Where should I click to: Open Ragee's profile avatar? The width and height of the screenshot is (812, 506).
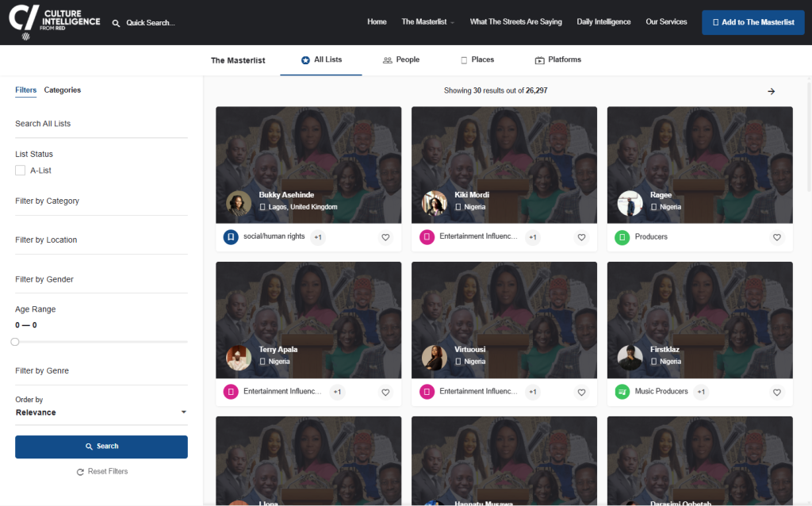click(x=630, y=203)
